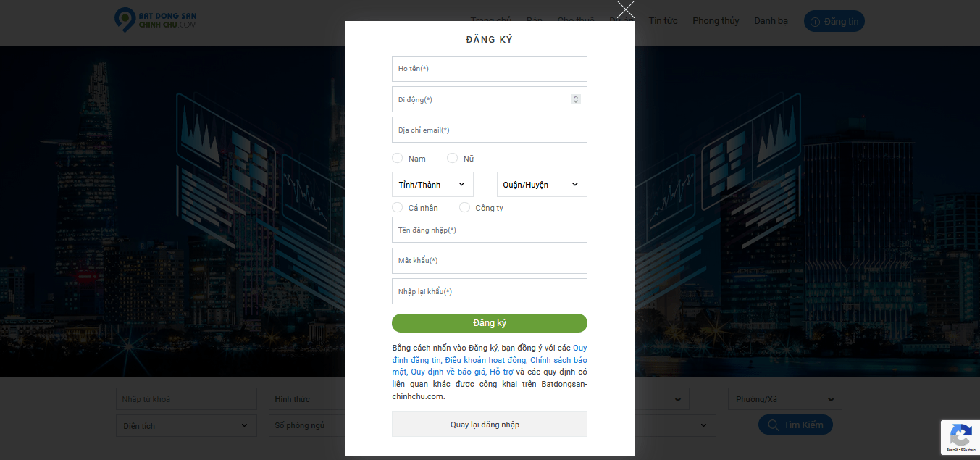Focus the Nhập từ khoá search field
Image resolution: width=980 pixels, height=460 pixels.
tap(186, 399)
